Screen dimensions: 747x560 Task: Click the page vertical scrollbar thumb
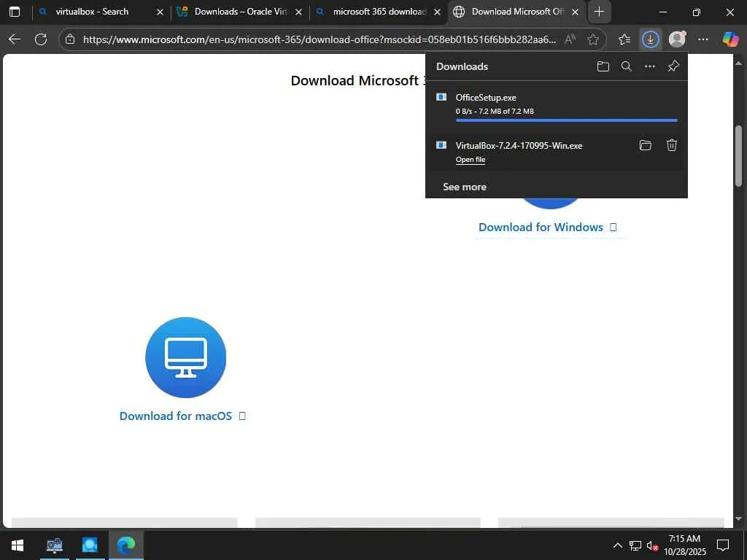tap(738, 156)
